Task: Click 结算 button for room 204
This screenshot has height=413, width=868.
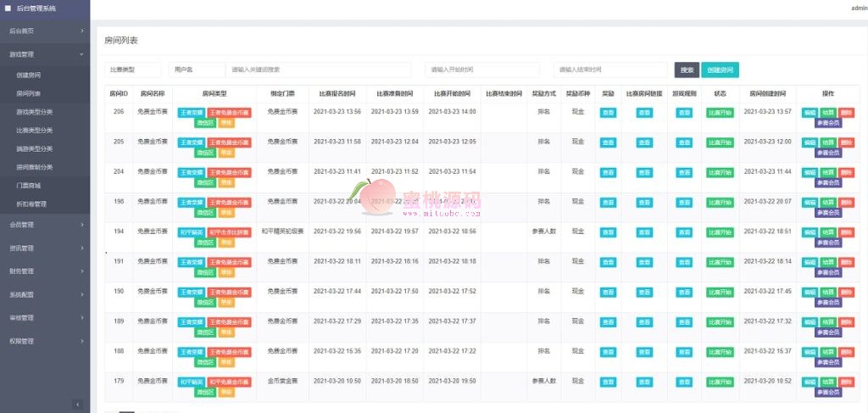Action: pos(827,172)
